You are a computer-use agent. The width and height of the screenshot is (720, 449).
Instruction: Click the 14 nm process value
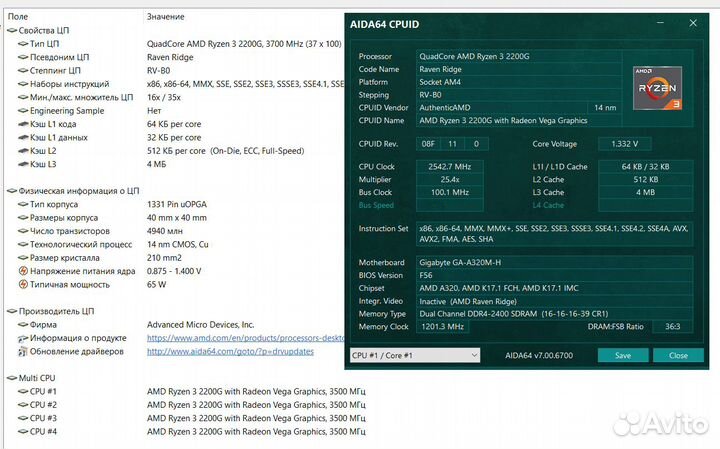[x=605, y=108]
